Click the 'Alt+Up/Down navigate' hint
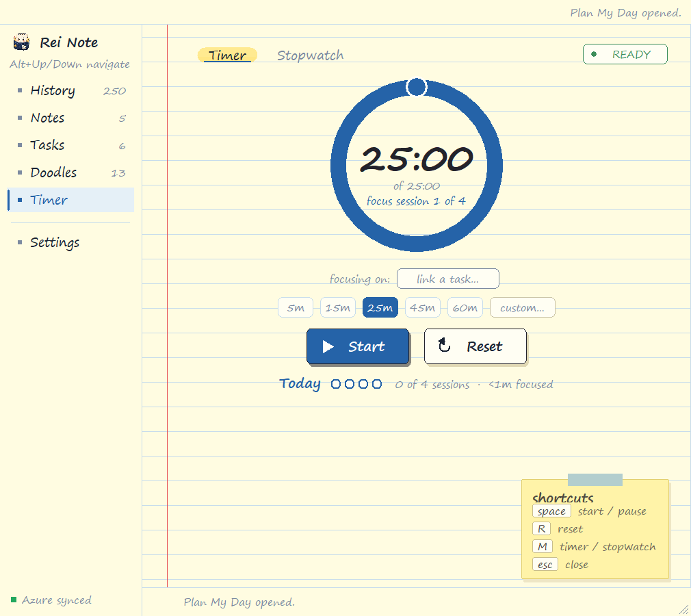 [70, 64]
